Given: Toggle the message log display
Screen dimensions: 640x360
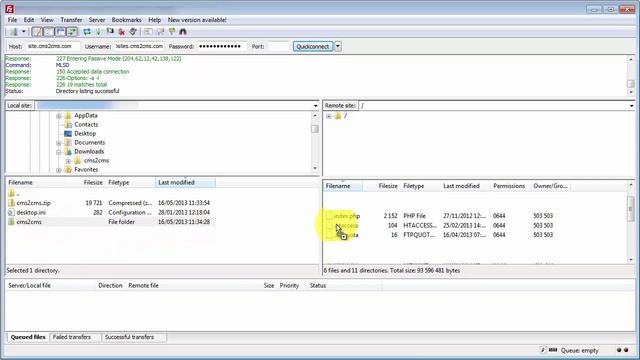Looking at the screenshot, I should (x=37, y=31).
